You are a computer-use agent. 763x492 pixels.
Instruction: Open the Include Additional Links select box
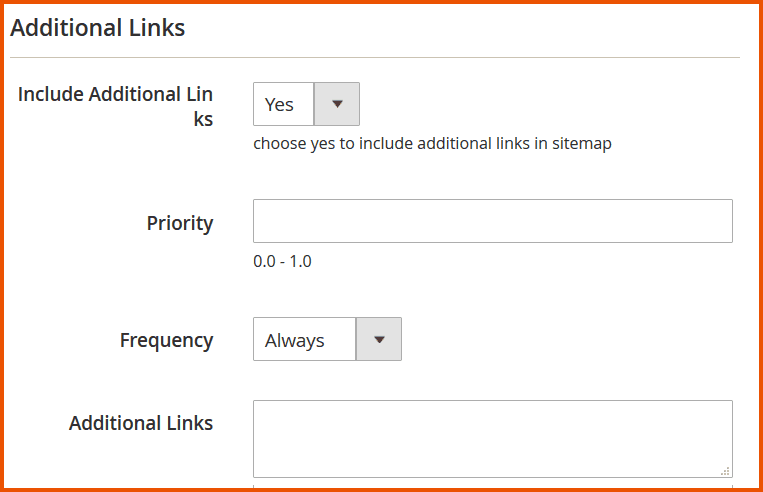[x=305, y=104]
